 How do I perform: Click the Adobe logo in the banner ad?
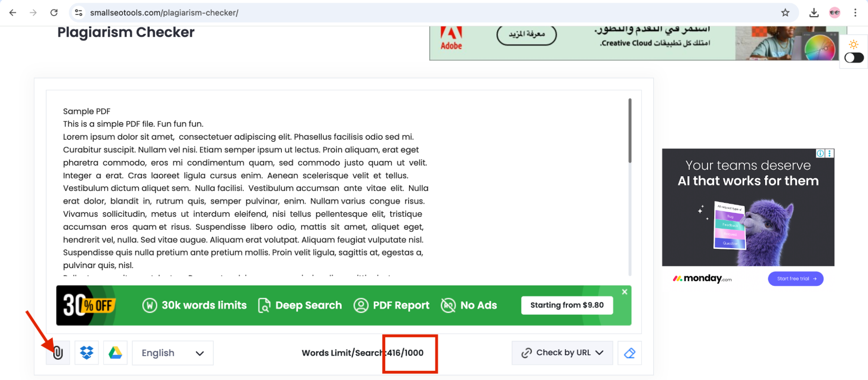[x=451, y=38]
